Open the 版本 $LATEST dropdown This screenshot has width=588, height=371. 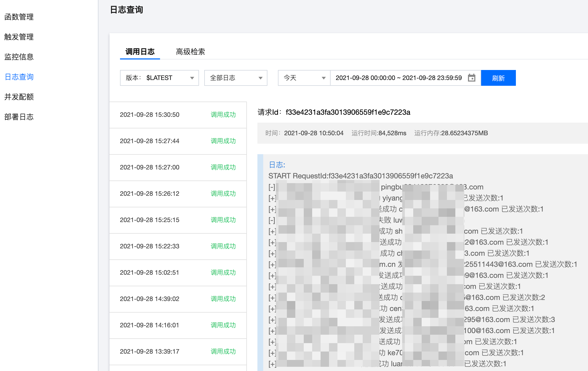(159, 78)
